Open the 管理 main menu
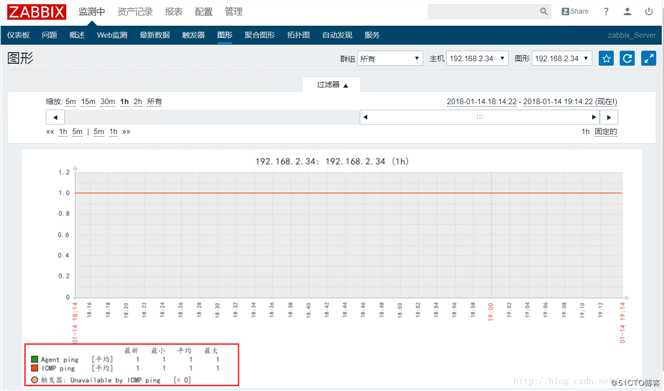 233,12
